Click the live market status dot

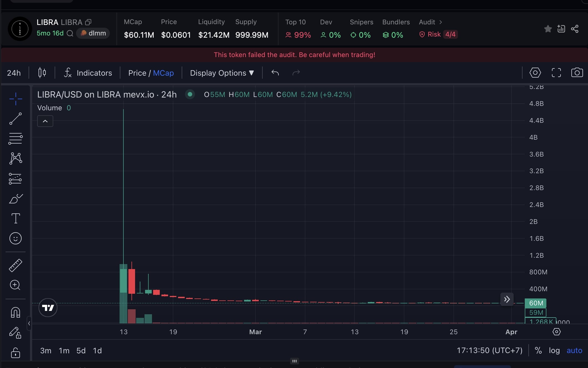point(190,94)
